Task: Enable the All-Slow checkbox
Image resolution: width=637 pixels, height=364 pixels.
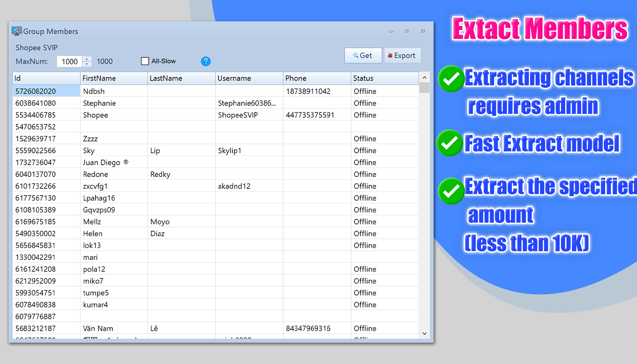Action: coord(145,61)
